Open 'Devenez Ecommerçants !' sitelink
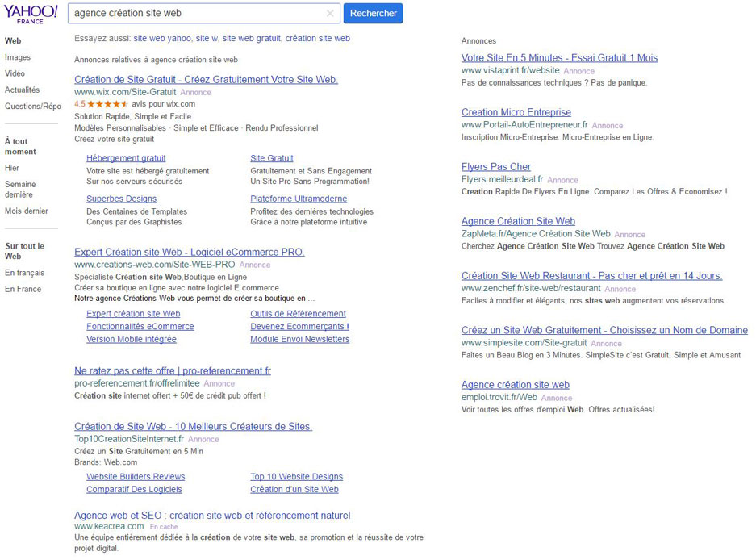 tap(299, 327)
